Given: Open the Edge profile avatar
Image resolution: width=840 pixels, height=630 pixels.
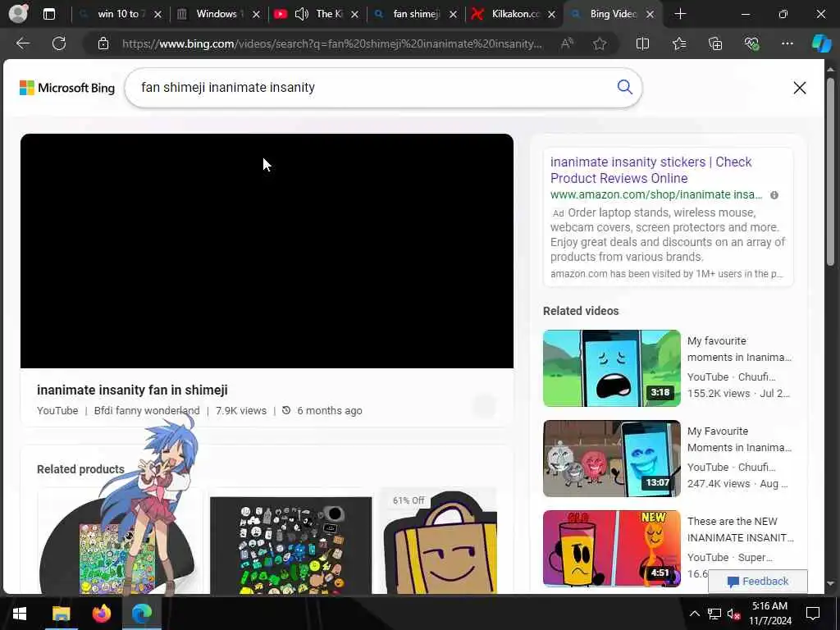Looking at the screenshot, I should pos(18,13).
